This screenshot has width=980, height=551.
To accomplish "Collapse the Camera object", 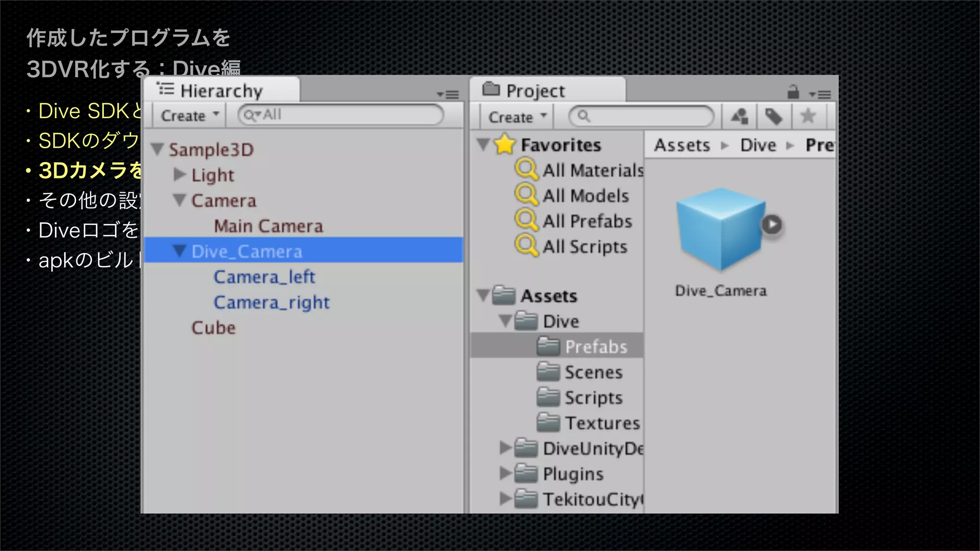I will 179,200.
